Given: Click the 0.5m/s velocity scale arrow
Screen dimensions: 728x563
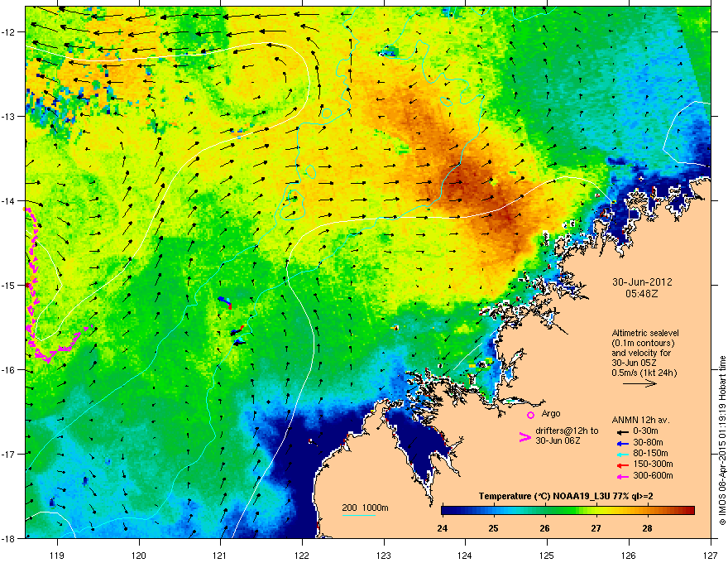Looking at the screenshot, I should [x=639, y=383].
